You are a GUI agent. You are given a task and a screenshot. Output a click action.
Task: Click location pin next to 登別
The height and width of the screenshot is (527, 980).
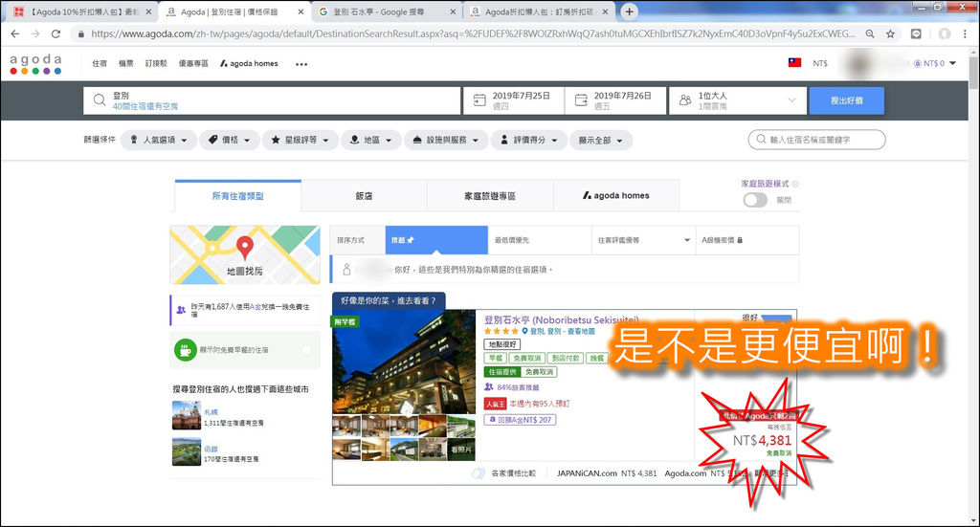point(525,332)
